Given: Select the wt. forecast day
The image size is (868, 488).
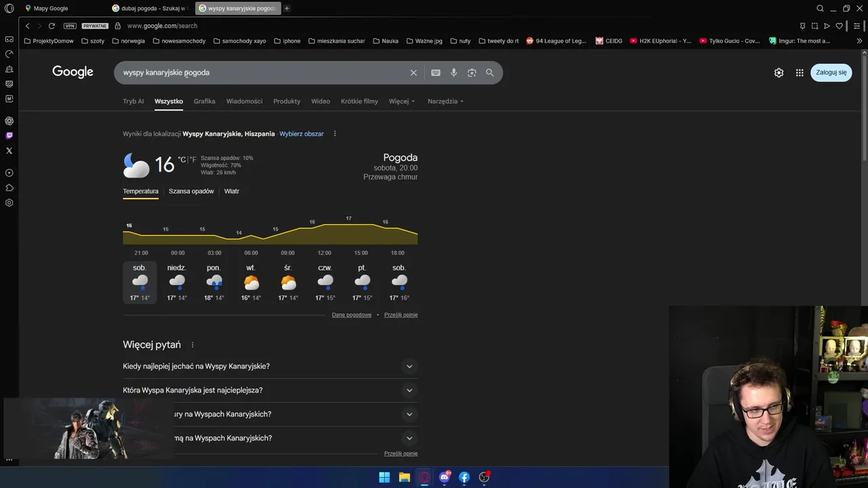Looking at the screenshot, I should coord(251,283).
